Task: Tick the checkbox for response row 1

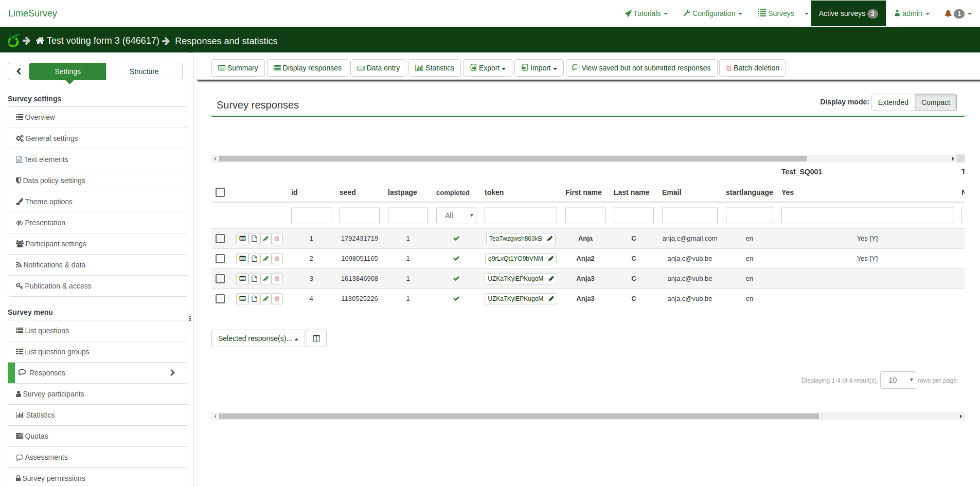Action: [x=220, y=239]
